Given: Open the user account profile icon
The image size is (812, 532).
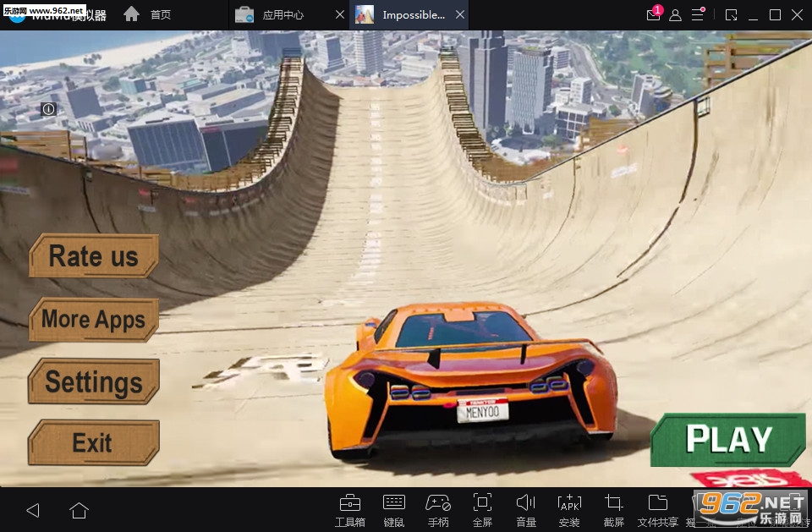Looking at the screenshot, I should pos(675,14).
